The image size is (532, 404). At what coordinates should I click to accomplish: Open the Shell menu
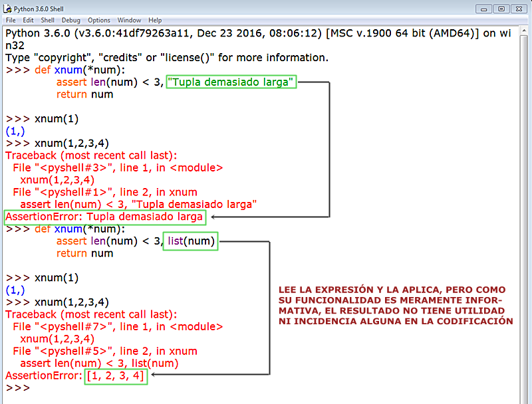pyautogui.click(x=47, y=20)
